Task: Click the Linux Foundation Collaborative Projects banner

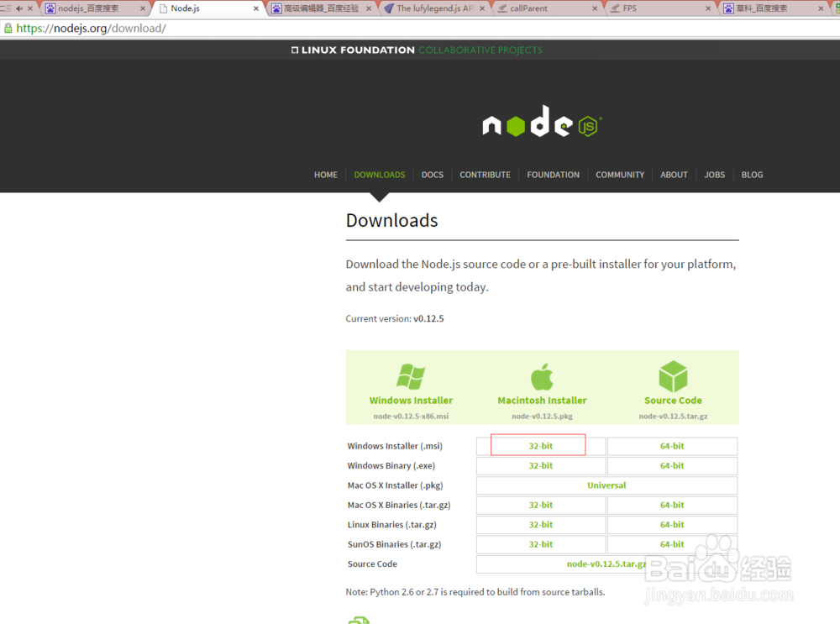Action: click(x=417, y=50)
